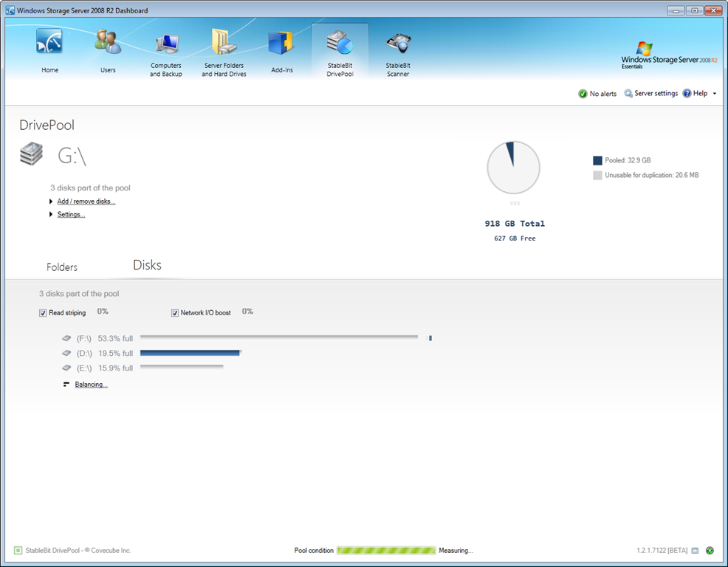Open the Home dashboard icon
Screen dimensions: 728x567
click(49, 41)
